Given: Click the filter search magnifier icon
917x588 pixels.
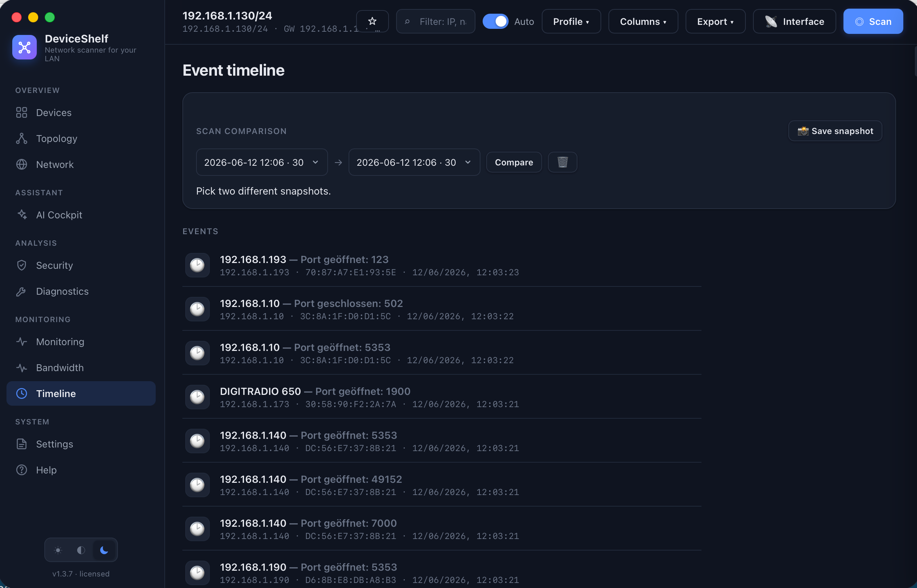Looking at the screenshot, I should click(x=407, y=22).
